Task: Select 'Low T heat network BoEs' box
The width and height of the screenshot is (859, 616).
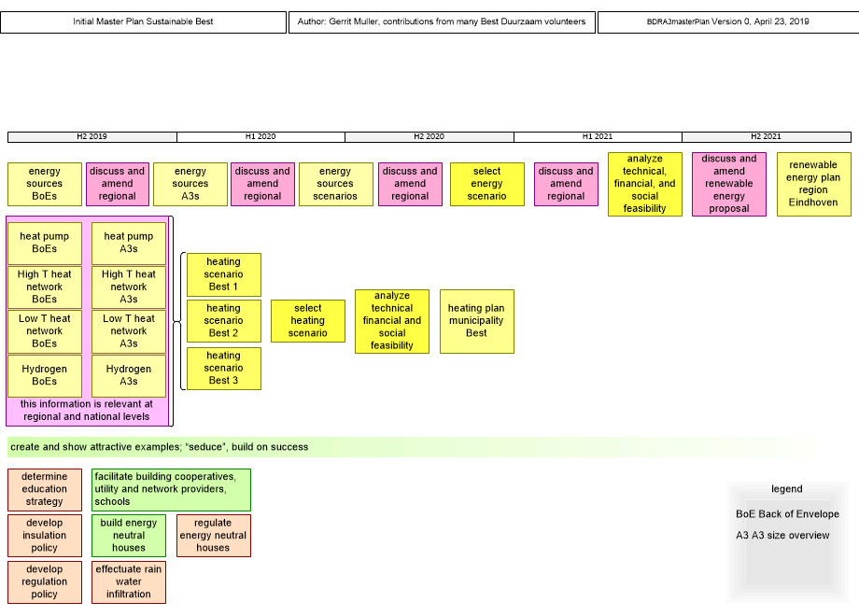Action: 45,331
